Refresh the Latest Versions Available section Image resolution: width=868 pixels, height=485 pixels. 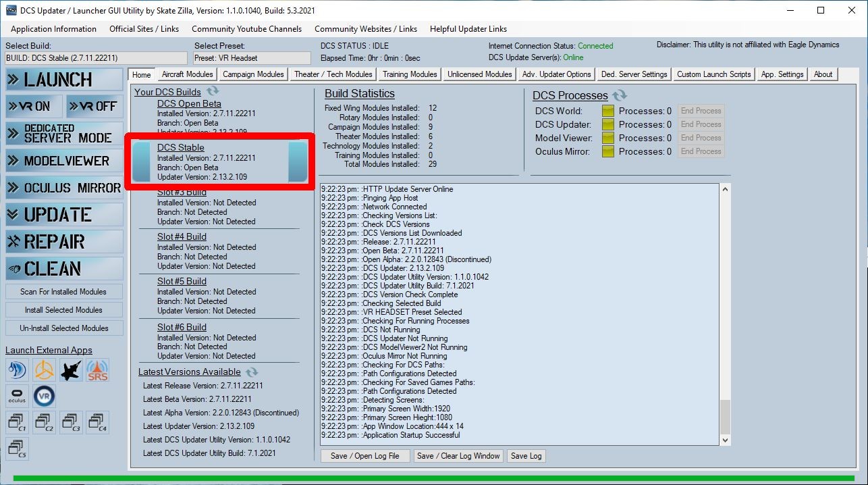pos(252,372)
